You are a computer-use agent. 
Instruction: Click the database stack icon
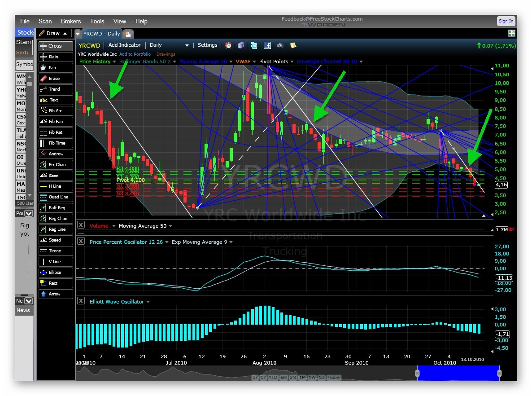click(241, 45)
